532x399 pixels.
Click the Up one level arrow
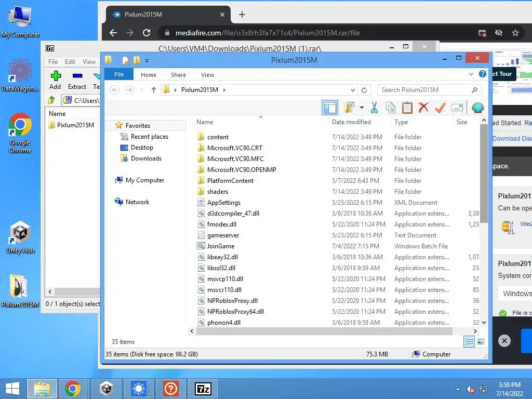point(154,90)
